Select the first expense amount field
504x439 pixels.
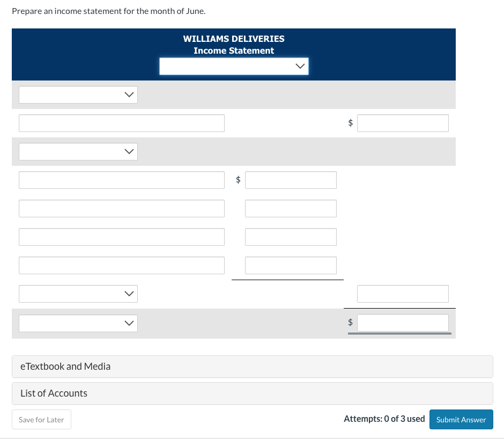tap(291, 180)
